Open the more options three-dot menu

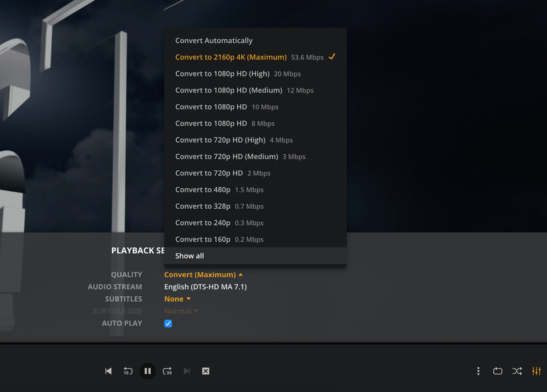pyautogui.click(x=478, y=371)
